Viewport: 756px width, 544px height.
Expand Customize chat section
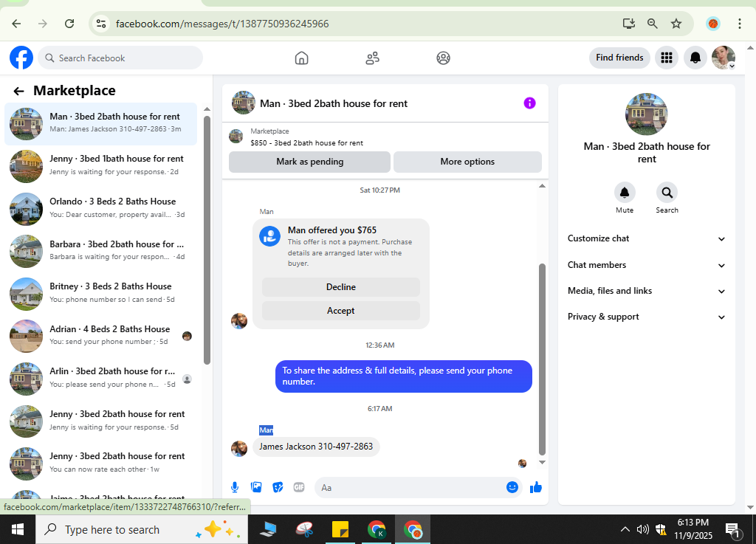646,238
